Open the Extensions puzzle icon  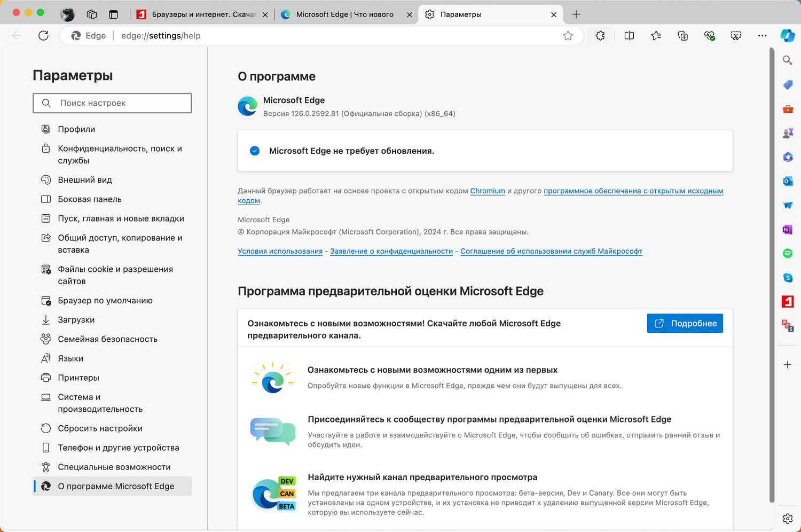click(x=600, y=36)
